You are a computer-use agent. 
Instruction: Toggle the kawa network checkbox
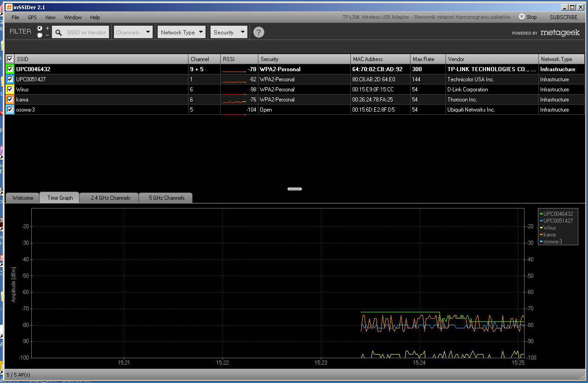10,100
